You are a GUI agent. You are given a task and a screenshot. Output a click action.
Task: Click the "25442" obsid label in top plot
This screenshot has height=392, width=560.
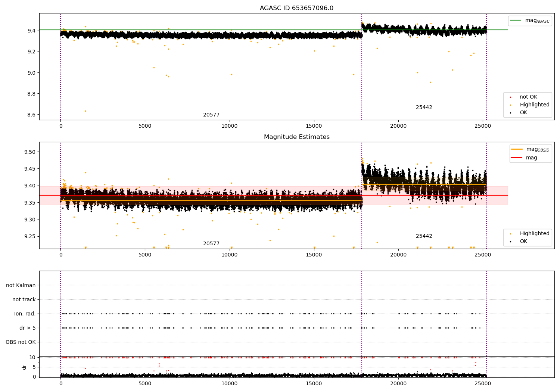[x=424, y=108]
